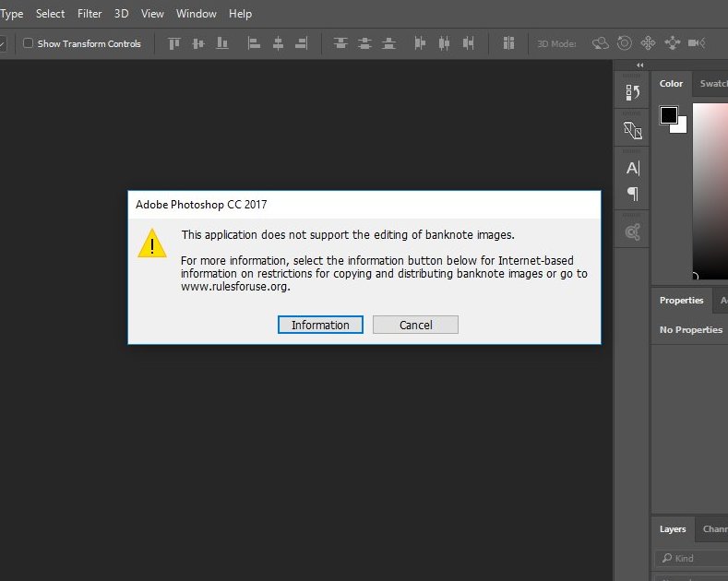Enable Show Transform Controls checkbox
This screenshot has height=581, width=728.
[29, 43]
